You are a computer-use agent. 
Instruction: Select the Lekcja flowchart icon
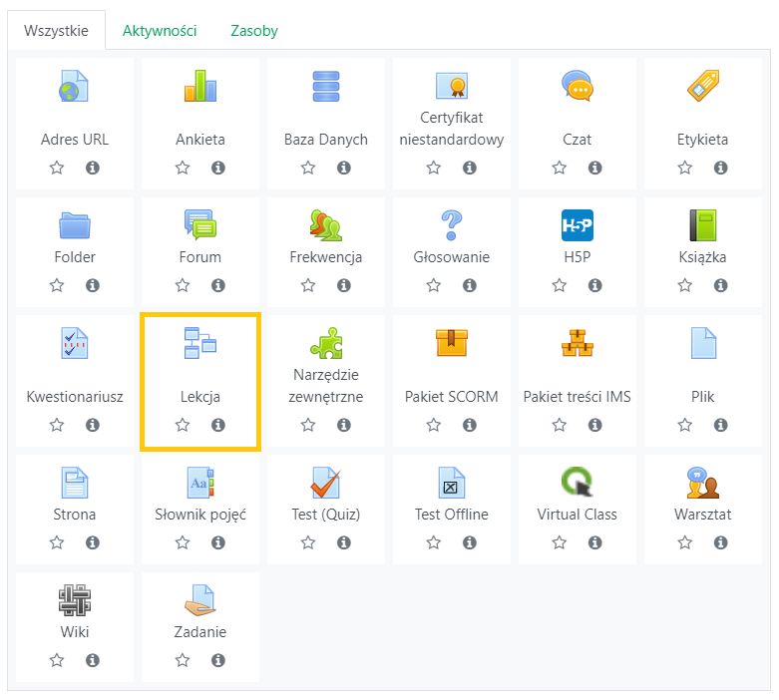click(199, 343)
